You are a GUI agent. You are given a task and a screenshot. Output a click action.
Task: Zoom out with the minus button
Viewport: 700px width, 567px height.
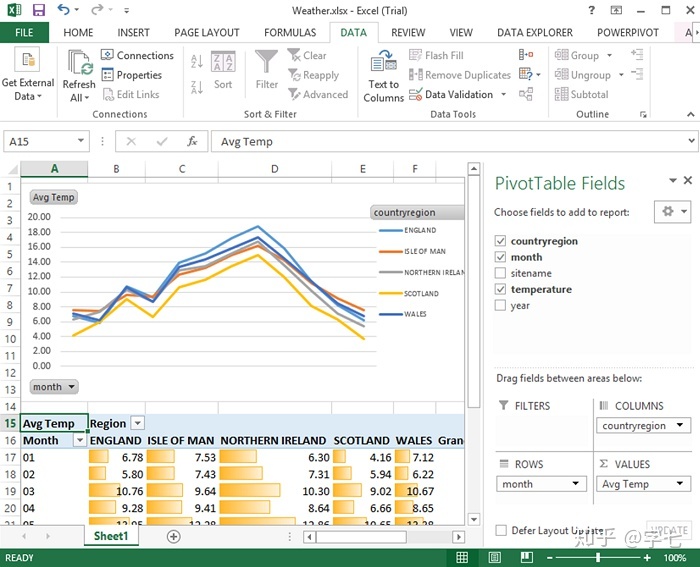550,557
